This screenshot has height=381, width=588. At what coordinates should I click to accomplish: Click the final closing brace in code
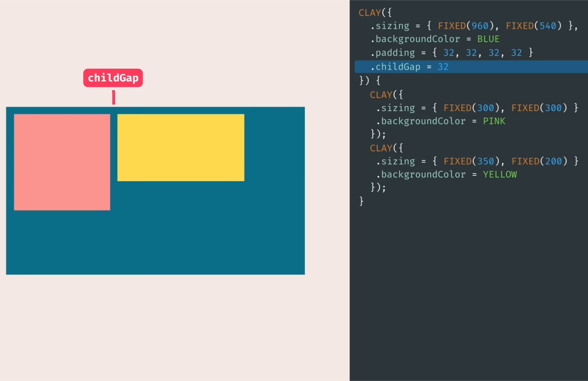pos(361,201)
